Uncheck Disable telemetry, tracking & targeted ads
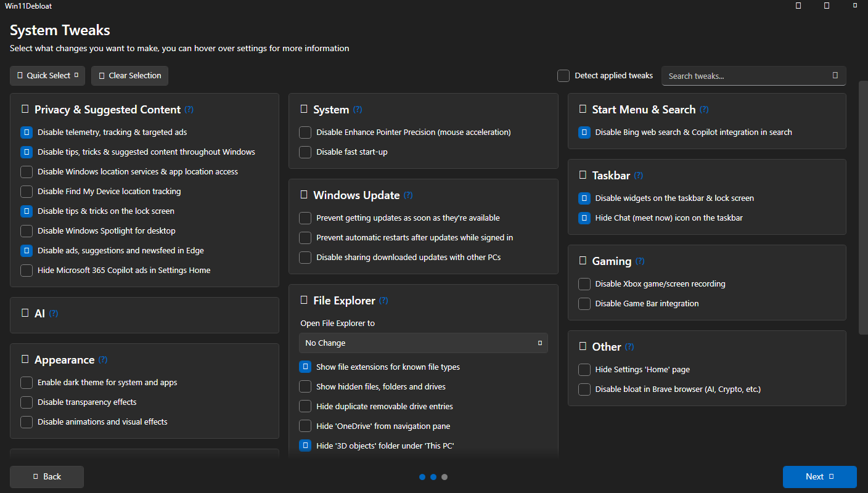Viewport: 868px width, 493px height. click(27, 132)
